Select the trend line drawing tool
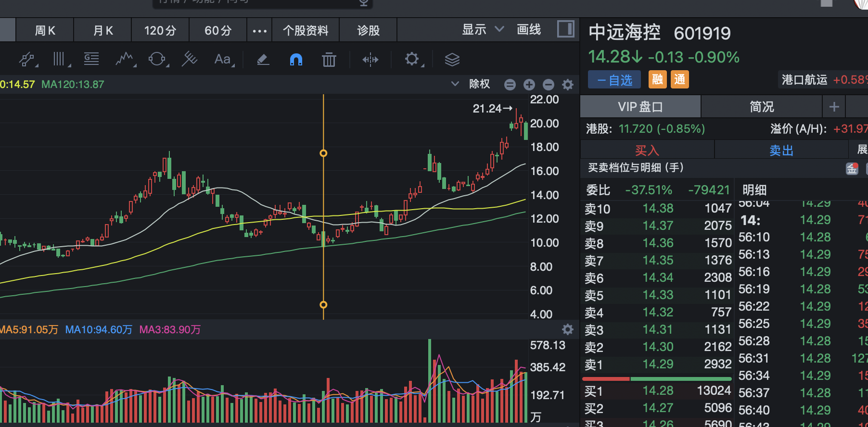Image resolution: width=868 pixels, height=427 pixels. [x=27, y=60]
